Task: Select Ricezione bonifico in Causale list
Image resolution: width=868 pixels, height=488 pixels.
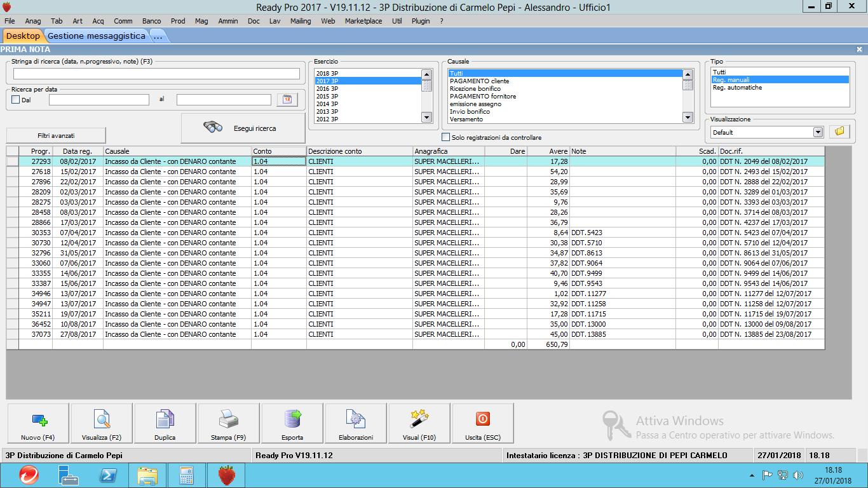Action: 565,89
